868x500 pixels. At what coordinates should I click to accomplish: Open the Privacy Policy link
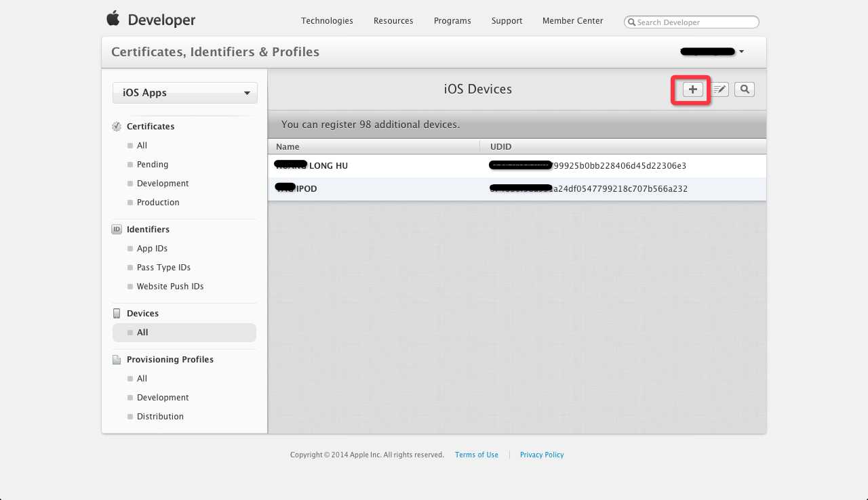542,455
